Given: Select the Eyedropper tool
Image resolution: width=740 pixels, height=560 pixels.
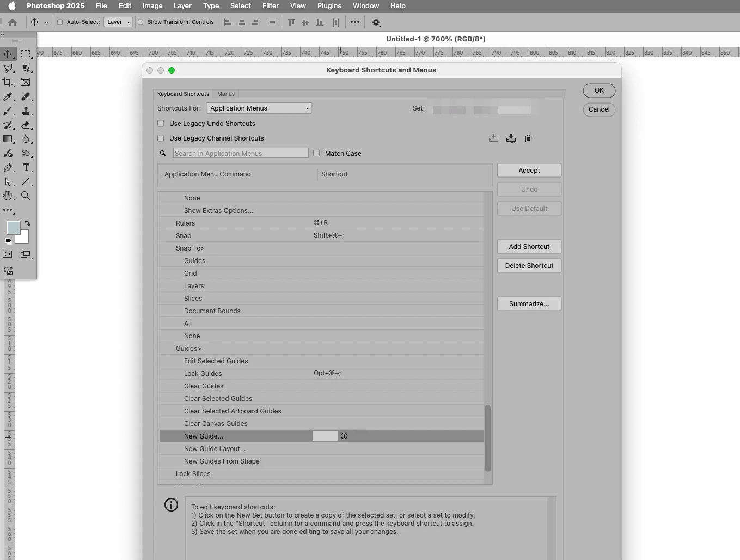Looking at the screenshot, I should click(x=8, y=96).
